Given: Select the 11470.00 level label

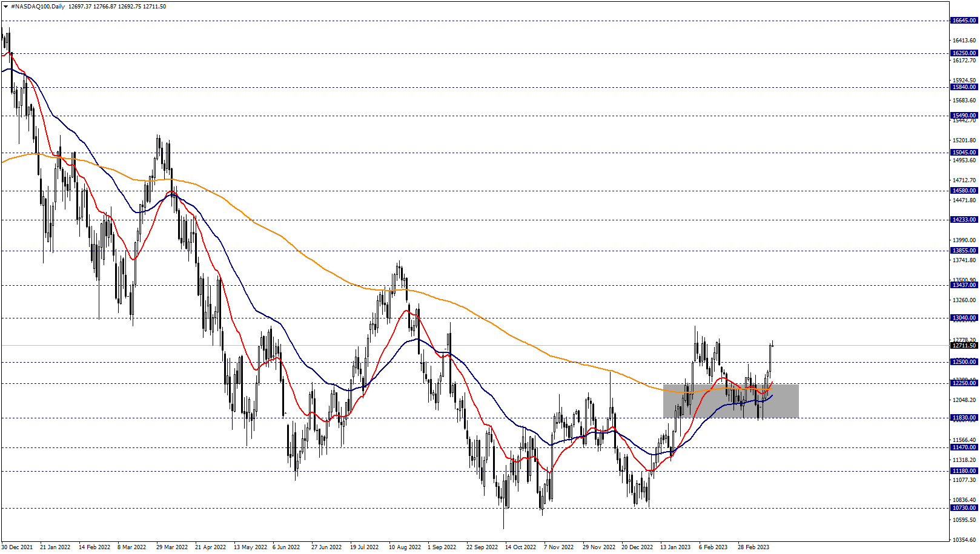Looking at the screenshot, I should point(964,447).
